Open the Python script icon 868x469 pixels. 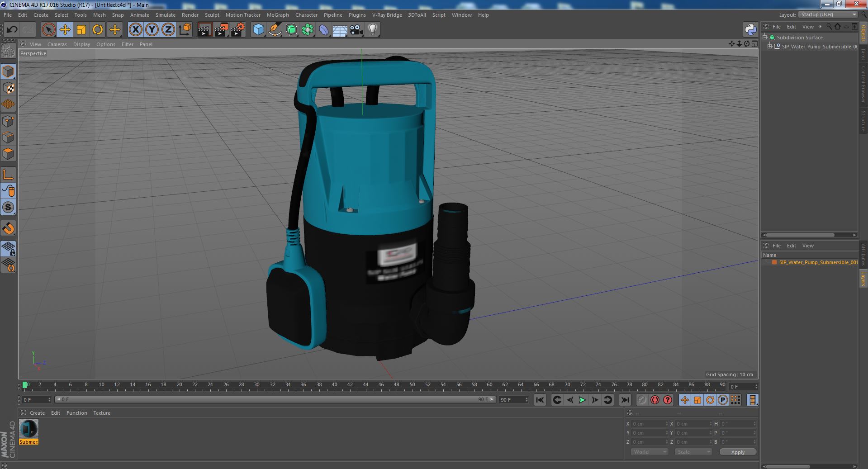coord(750,30)
